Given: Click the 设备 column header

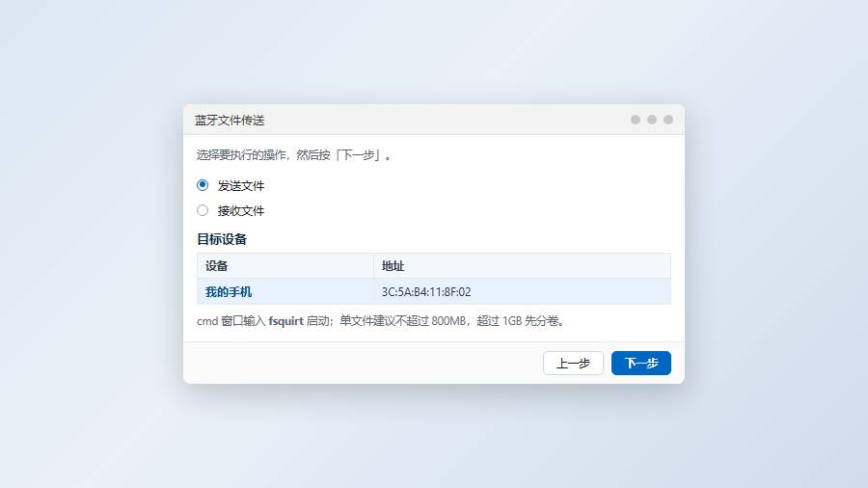Looking at the screenshot, I should [x=285, y=266].
